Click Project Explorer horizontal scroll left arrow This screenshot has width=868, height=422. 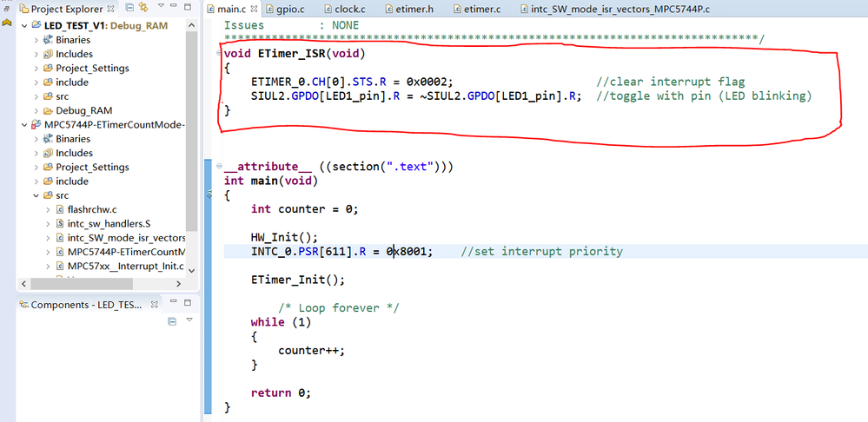(23, 283)
